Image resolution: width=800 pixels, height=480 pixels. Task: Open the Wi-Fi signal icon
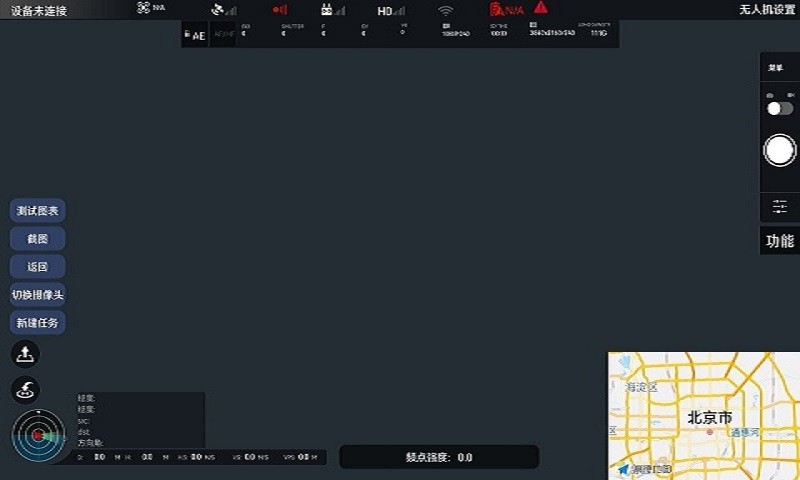[446, 10]
